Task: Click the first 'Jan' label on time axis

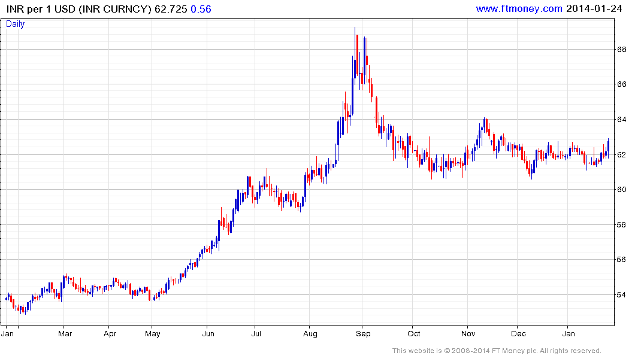Action: 7,333
